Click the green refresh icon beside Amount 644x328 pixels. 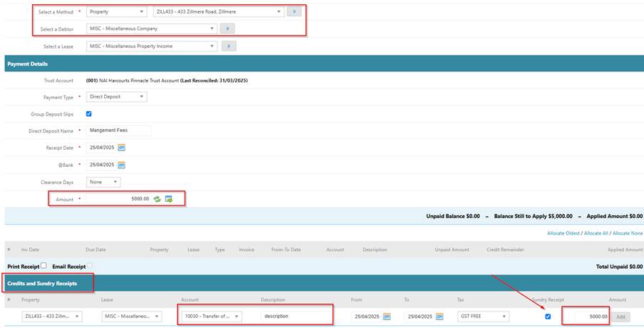[x=157, y=199]
